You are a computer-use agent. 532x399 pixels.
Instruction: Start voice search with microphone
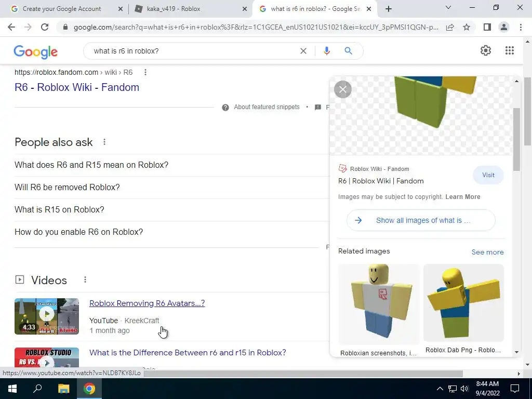click(327, 51)
